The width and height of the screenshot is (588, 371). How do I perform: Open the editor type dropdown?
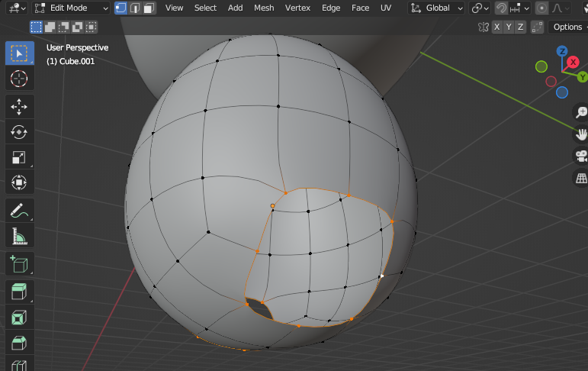(18, 8)
